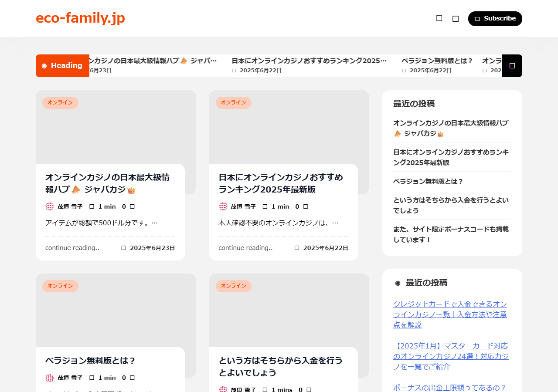Click the Subscribe button
Screen dimensions: 558x392
[x=495, y=19]
